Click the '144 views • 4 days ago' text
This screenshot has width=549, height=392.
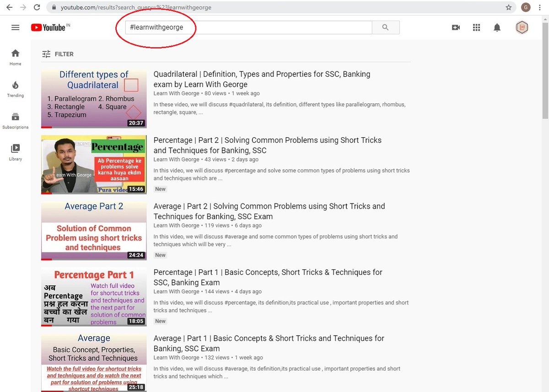[233, 291]
